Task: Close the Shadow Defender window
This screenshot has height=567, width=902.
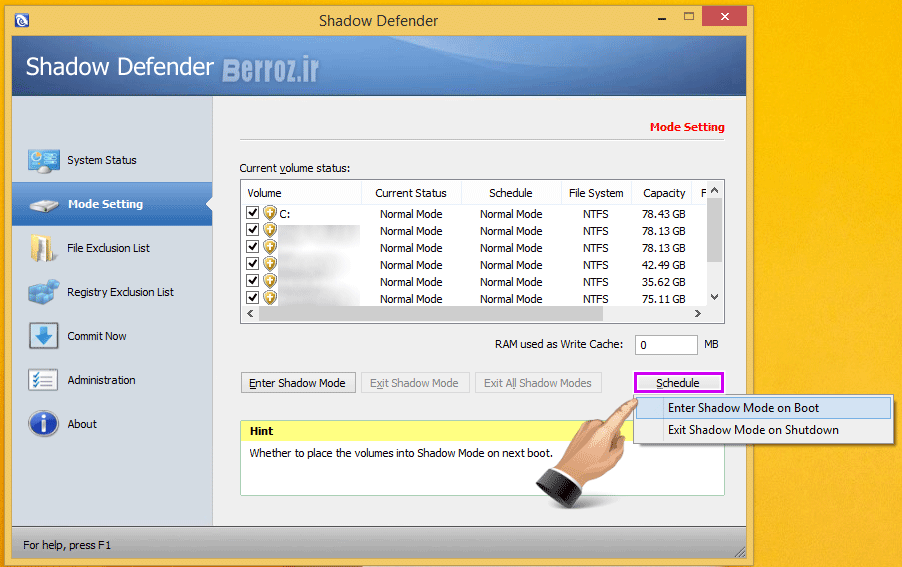Action: click(x=725, y=17)
